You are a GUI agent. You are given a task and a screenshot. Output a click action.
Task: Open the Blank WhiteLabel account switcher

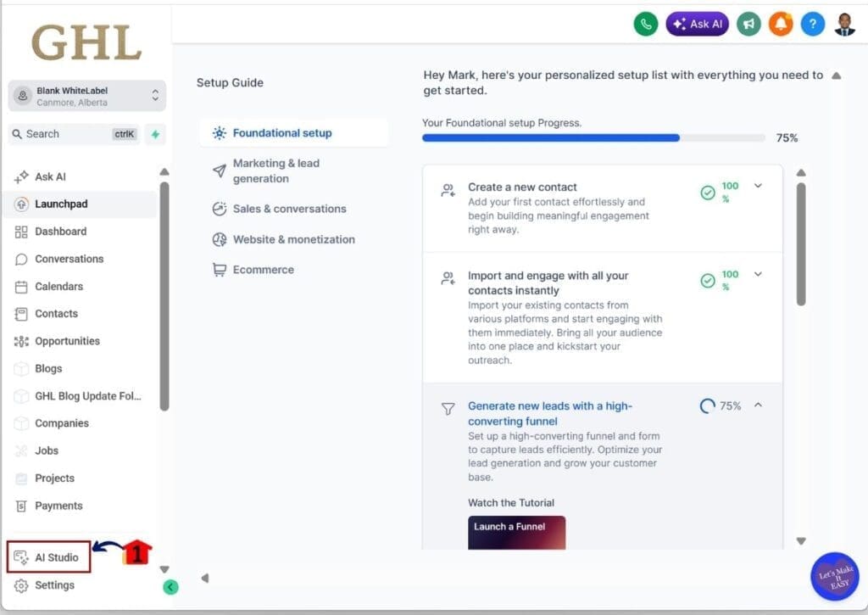(x=87, y=96)
